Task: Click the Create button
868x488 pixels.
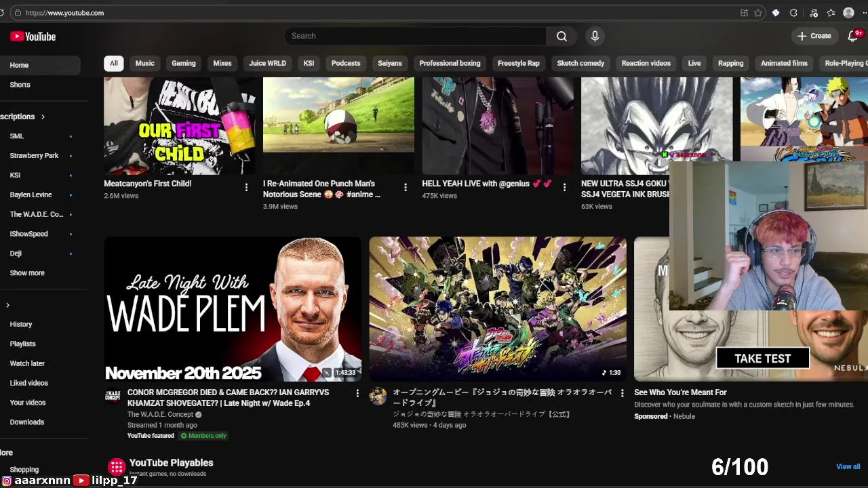Action: (814, 36)
